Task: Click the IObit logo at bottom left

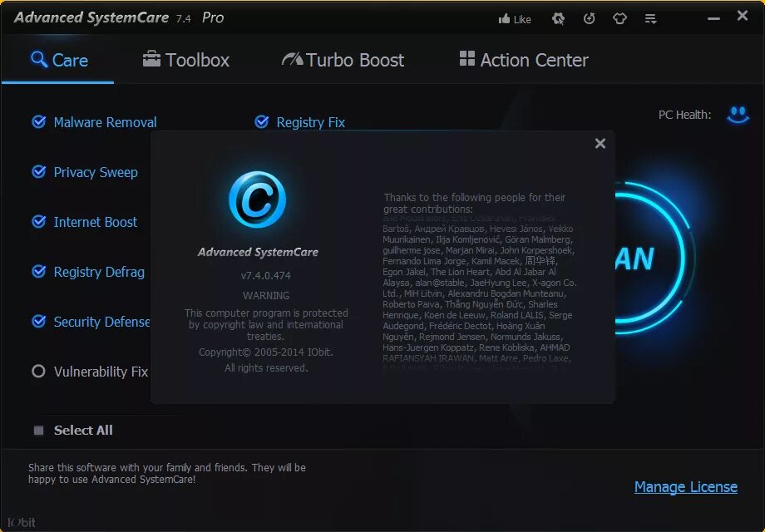Action: click(22, 522)
